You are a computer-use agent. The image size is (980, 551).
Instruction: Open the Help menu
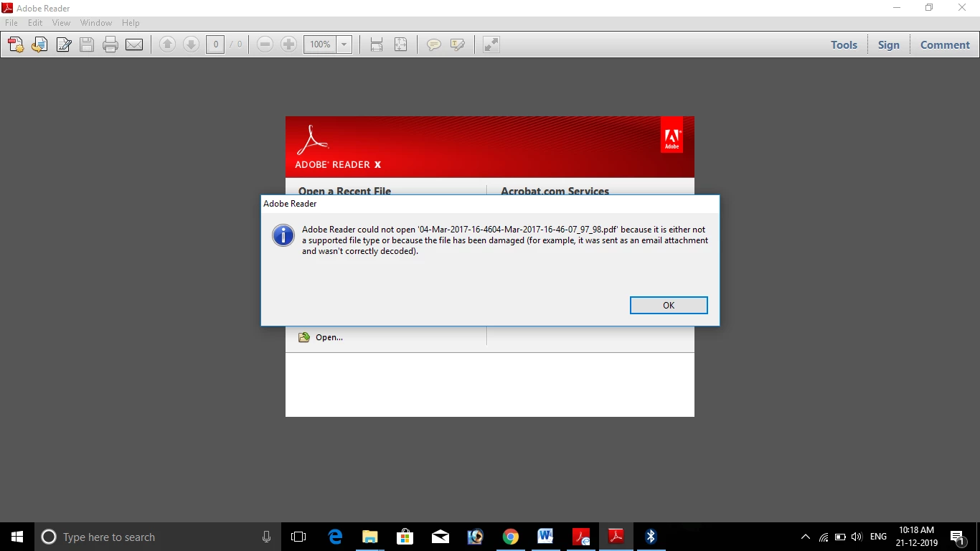click(131, 23)
